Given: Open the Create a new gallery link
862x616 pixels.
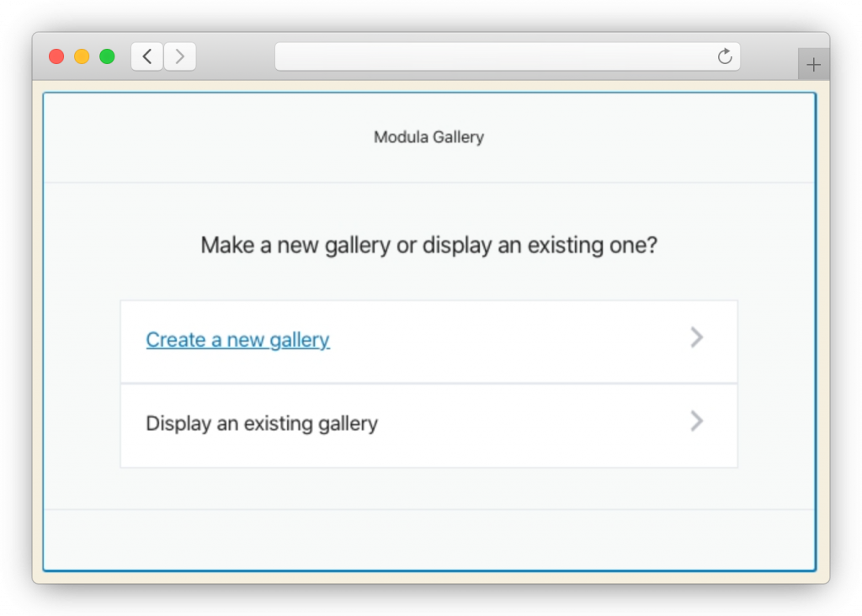Looking at the screenshot, I should pos(237,339).
